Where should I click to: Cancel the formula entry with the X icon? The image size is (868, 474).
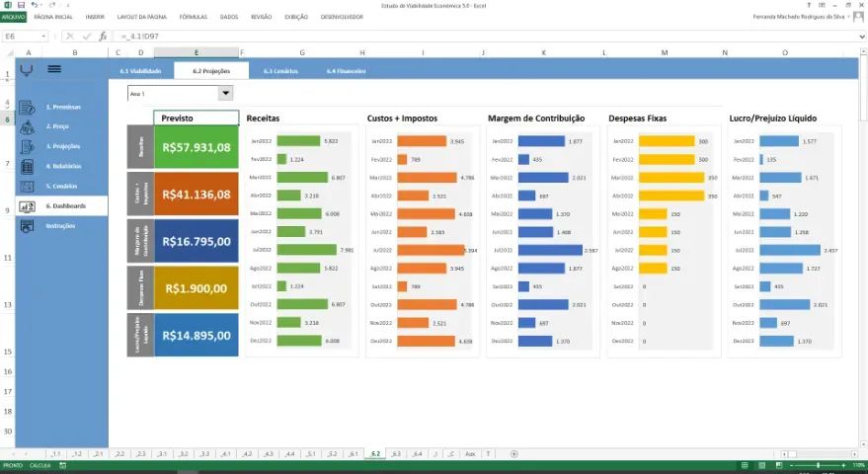(x=70, y=36)
